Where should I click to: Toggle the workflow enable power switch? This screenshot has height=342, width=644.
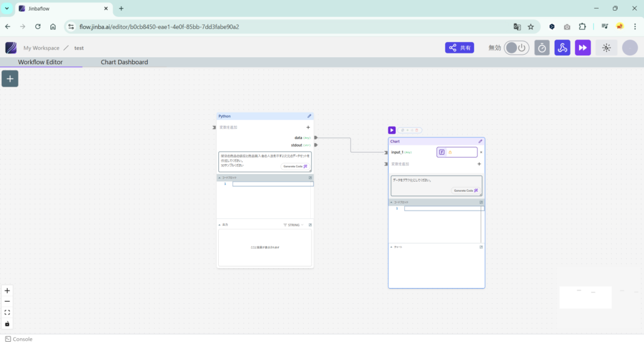click(x=516, y=48)
